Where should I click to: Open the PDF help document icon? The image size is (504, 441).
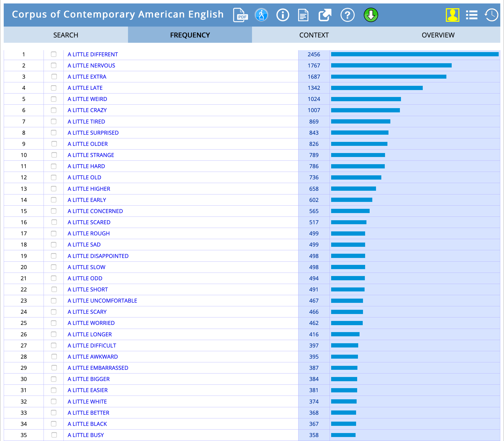[x=240, y=15]
